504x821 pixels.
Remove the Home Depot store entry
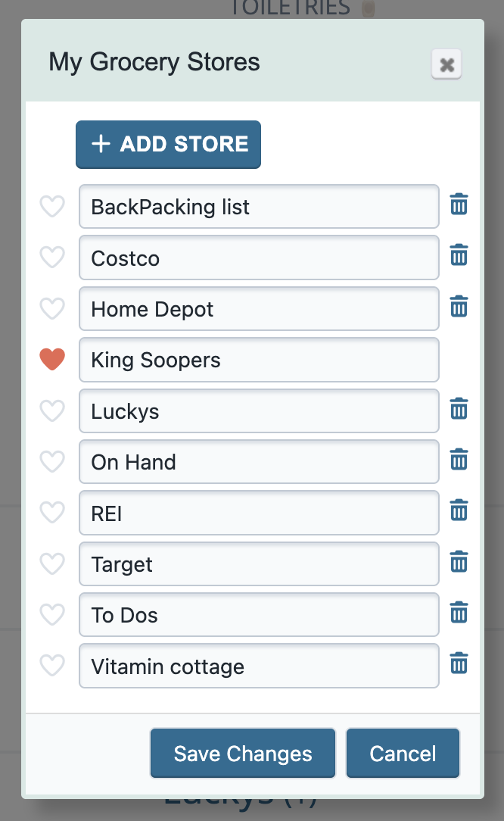(459, 307)
